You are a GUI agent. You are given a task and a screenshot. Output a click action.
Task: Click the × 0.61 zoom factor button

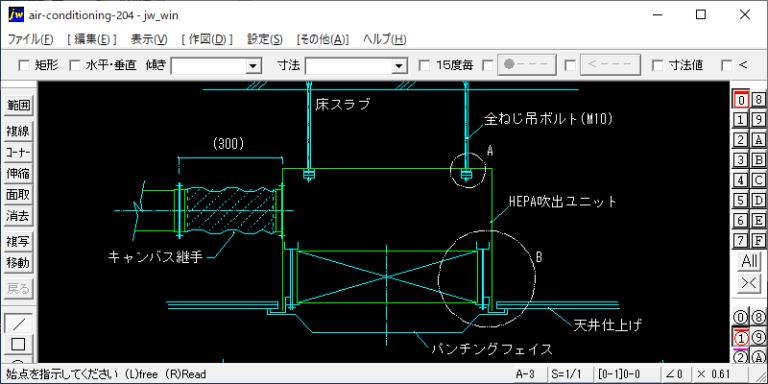pyautogui.click(x=720, y=374)
